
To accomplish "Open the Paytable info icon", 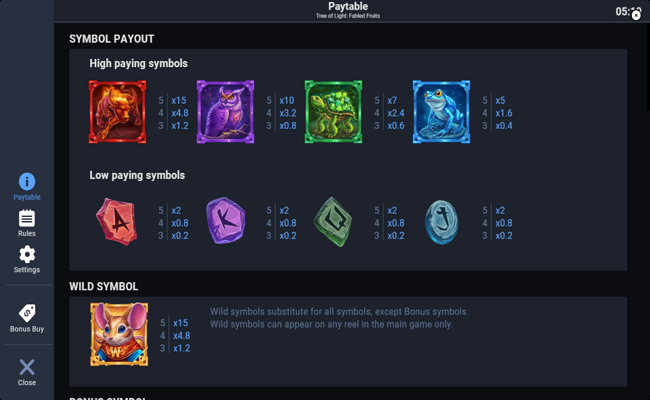I will [x=27, y=182].
